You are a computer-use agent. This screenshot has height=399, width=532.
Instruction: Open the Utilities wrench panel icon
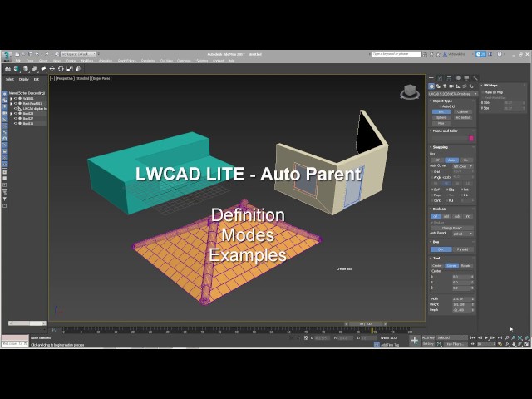[475, 77]
